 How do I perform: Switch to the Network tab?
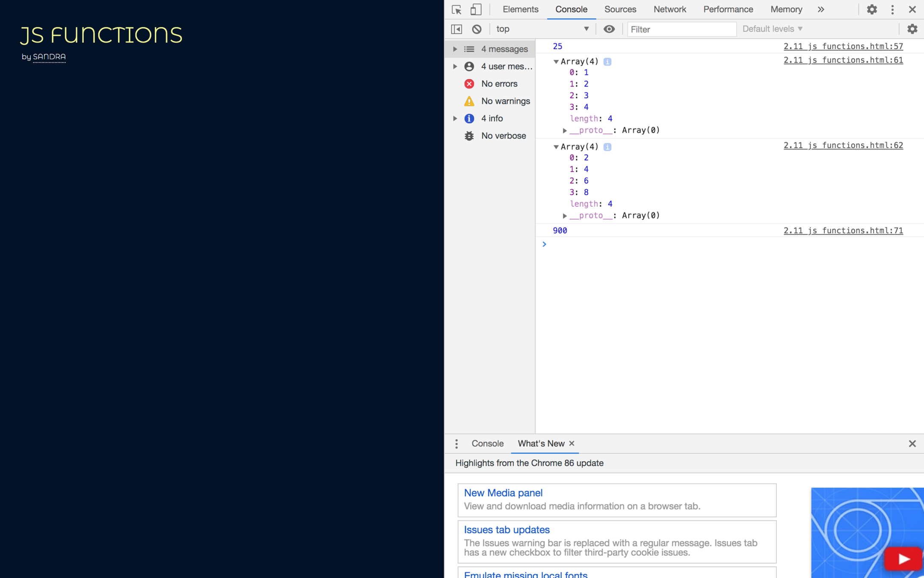coord(669,9)
